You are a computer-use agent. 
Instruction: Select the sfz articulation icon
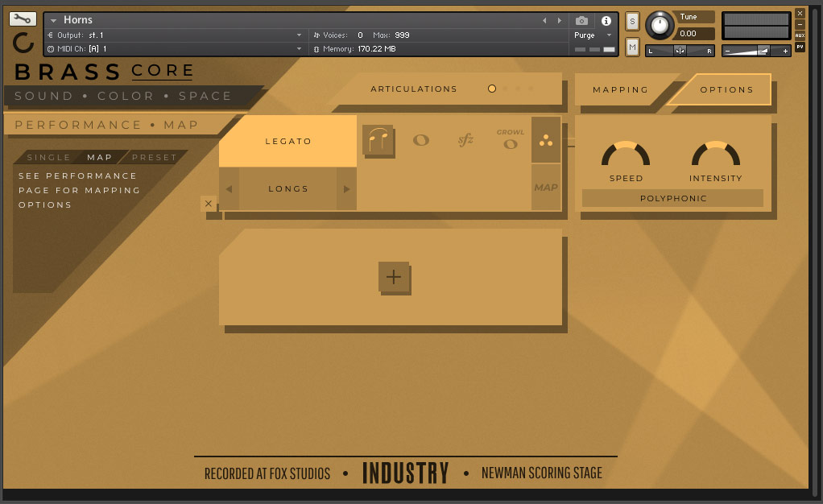[465, 140]
